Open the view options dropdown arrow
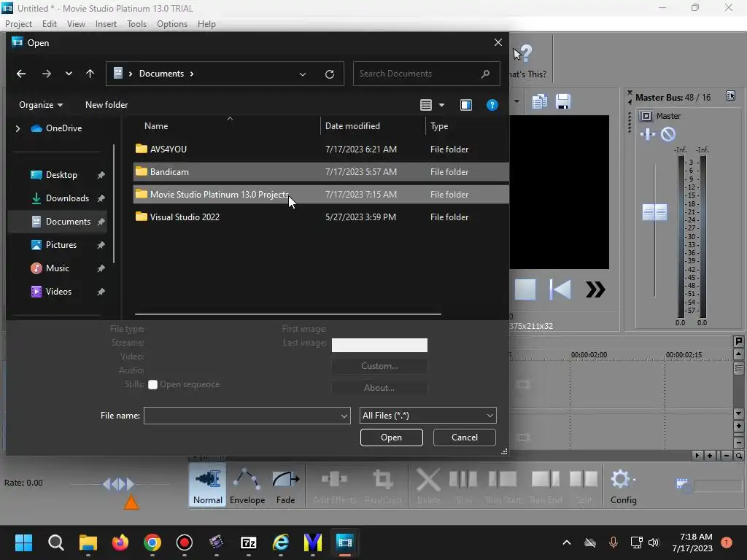The image size is (747, 560). 441,105
